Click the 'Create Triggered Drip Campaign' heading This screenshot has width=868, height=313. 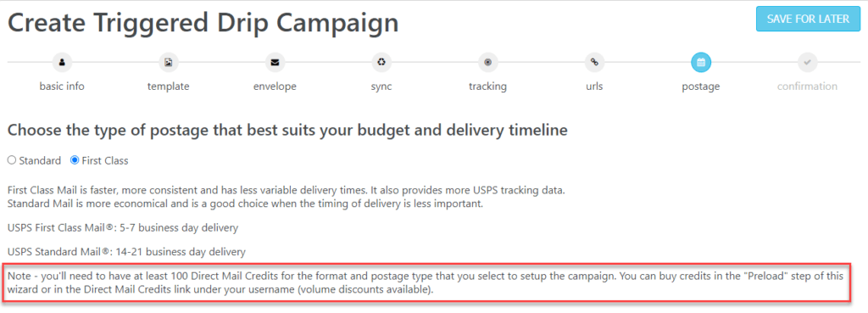click(x=203, y=23)
